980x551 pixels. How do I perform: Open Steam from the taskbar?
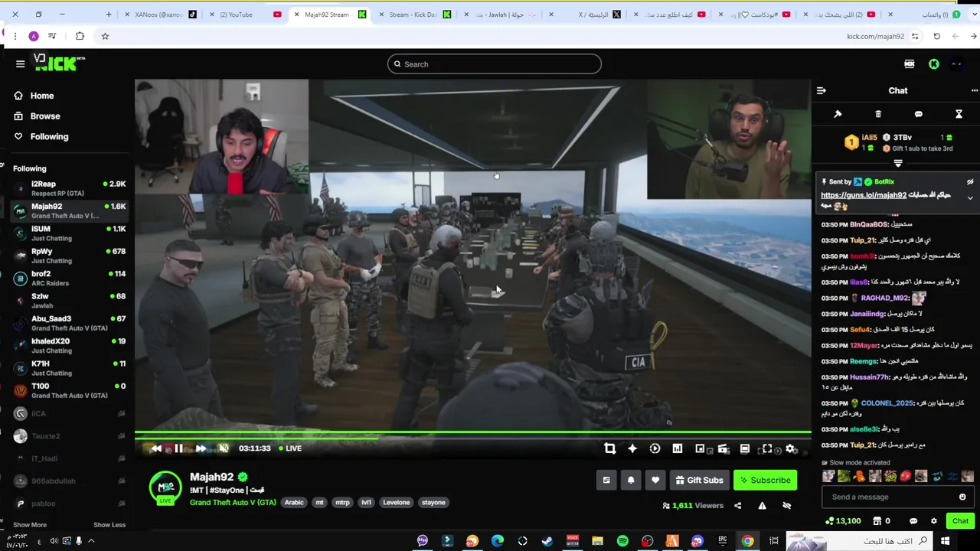point(547,542)
